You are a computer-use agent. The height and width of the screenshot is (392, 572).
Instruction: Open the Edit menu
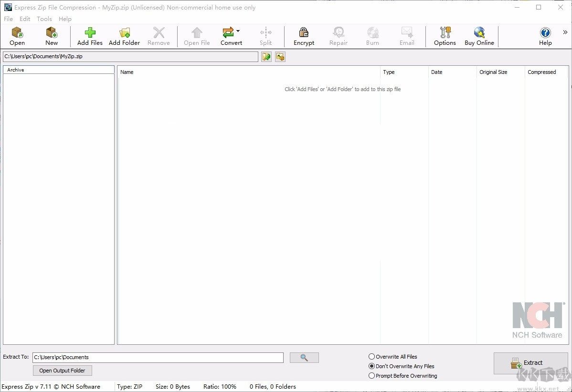(24, 19)
